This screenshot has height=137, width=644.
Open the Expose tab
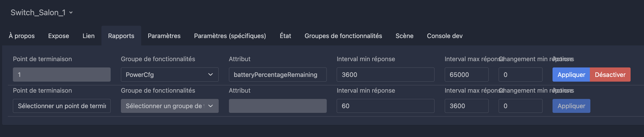click(59, 36)
